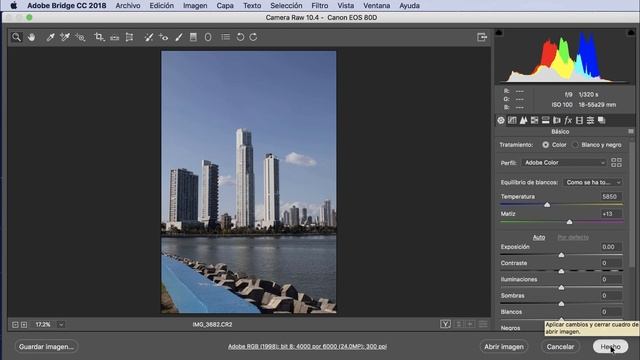Image resolution: width=640 pixels, height=360 pixels.
Task: Open the Edición menu
Action: (x=161, y=6)
